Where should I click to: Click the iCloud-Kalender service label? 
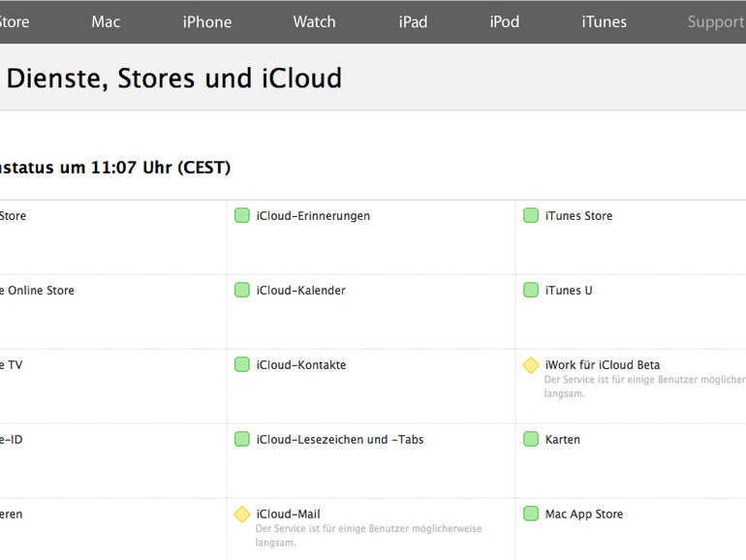(300, 291)
